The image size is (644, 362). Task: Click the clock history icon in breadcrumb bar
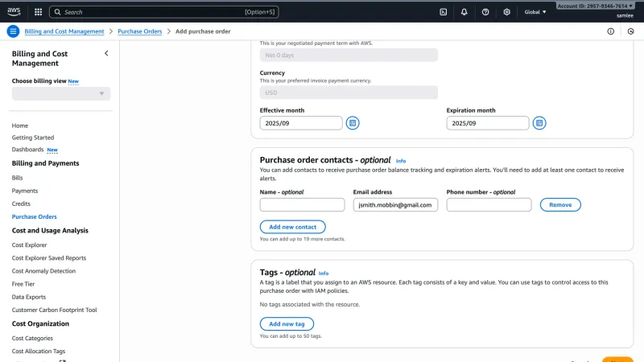point(631,31)
